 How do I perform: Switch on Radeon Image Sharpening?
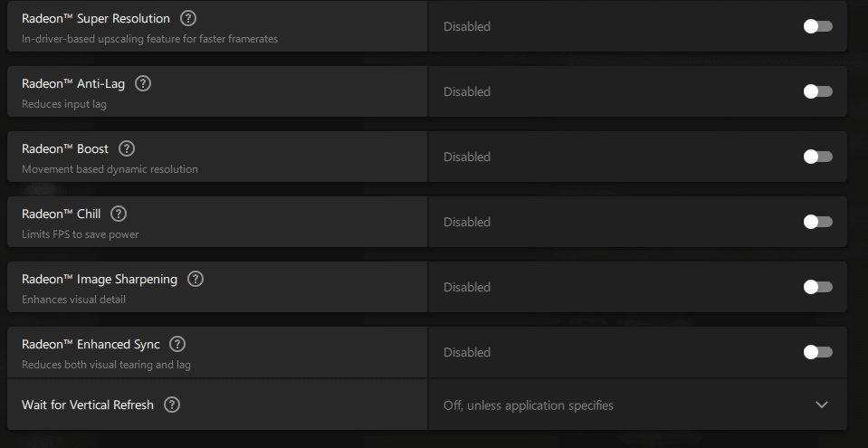(x=818, y=287)
